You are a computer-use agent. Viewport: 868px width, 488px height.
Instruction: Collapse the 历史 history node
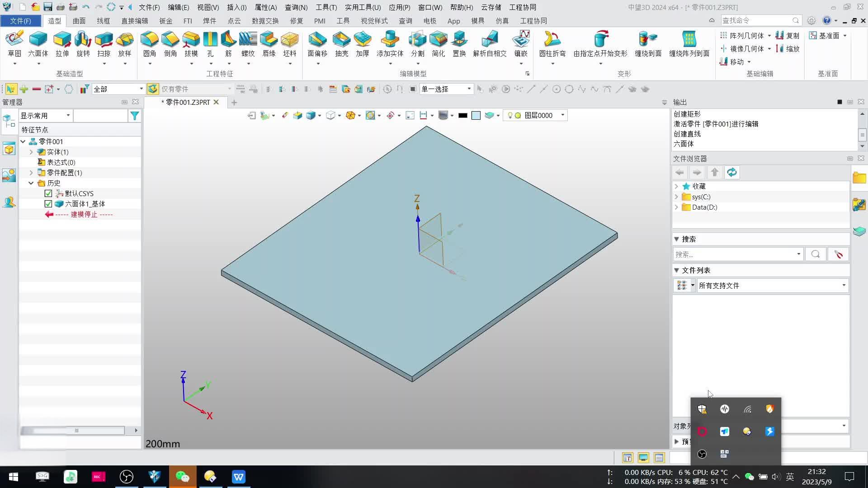click(x=31, y=183)
